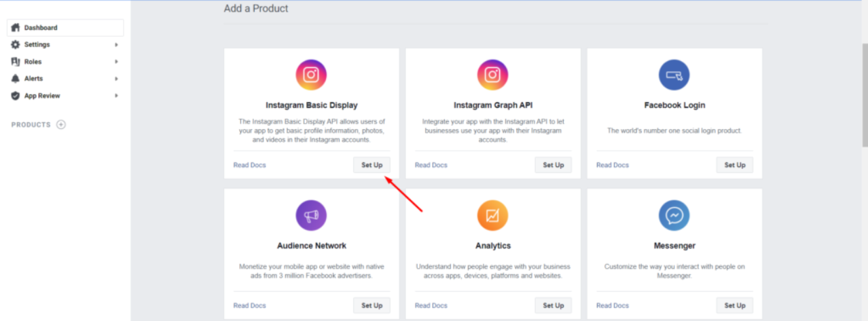Read Docs for Analytics
Screen dimensions: 868x321
[431, 305]
